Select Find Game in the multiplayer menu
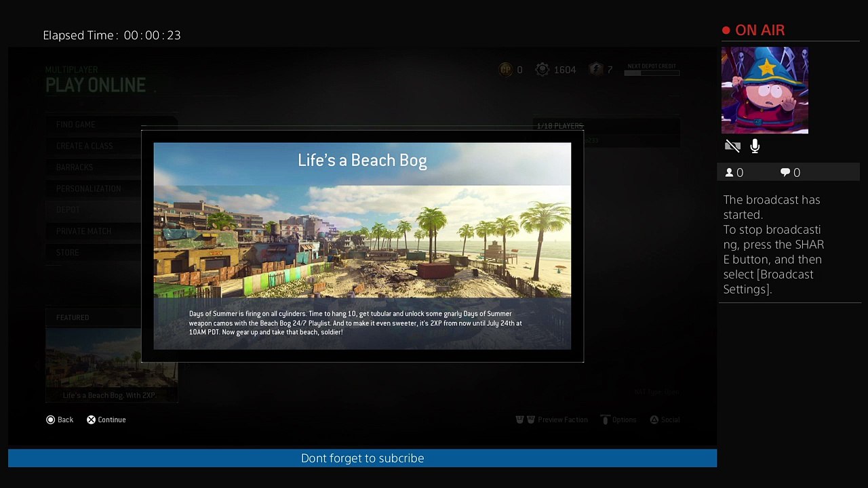868x488 pixels. pyautogui.click(x=75, y=125)
